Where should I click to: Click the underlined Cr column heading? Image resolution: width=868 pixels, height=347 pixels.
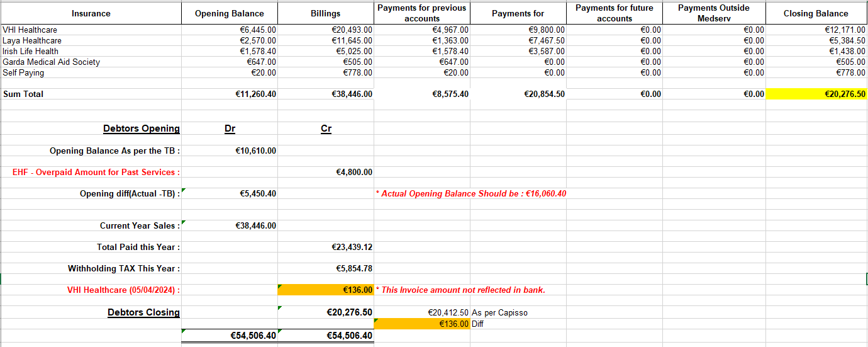[x=326, y=128]
